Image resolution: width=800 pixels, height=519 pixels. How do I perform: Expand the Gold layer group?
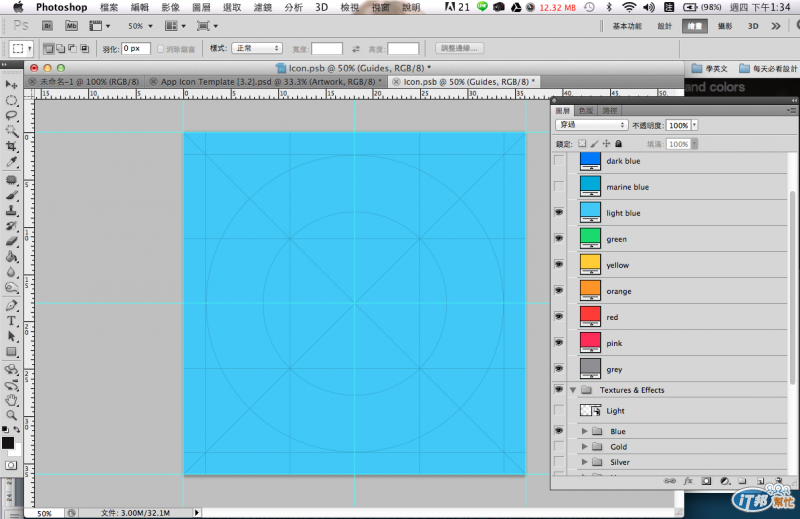[585, 447]
